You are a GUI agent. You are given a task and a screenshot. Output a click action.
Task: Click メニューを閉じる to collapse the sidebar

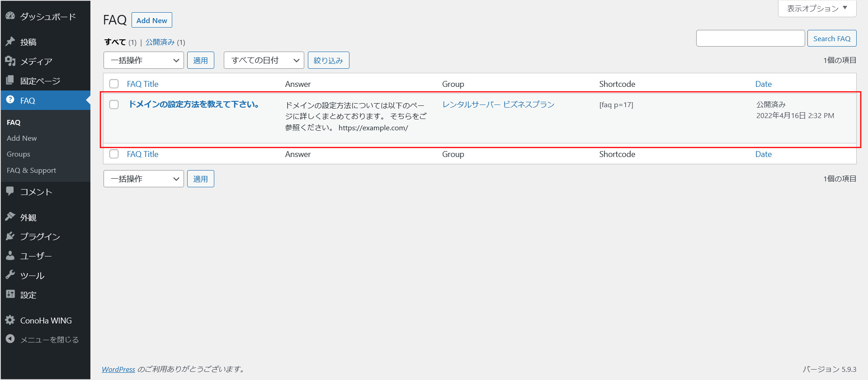[x=50, y=340]
